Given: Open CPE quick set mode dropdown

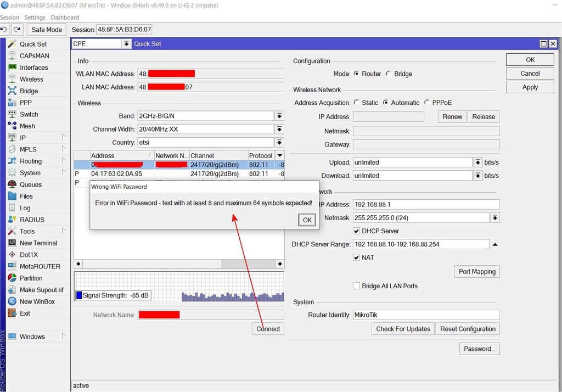Looking at the screenshot, I should pos(126,44).
